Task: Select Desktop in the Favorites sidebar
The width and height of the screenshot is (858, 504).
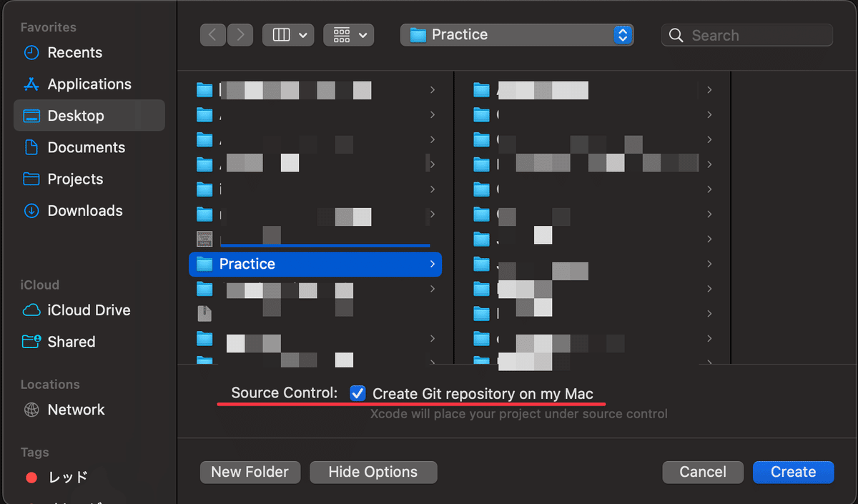Action: pos(77,115)
